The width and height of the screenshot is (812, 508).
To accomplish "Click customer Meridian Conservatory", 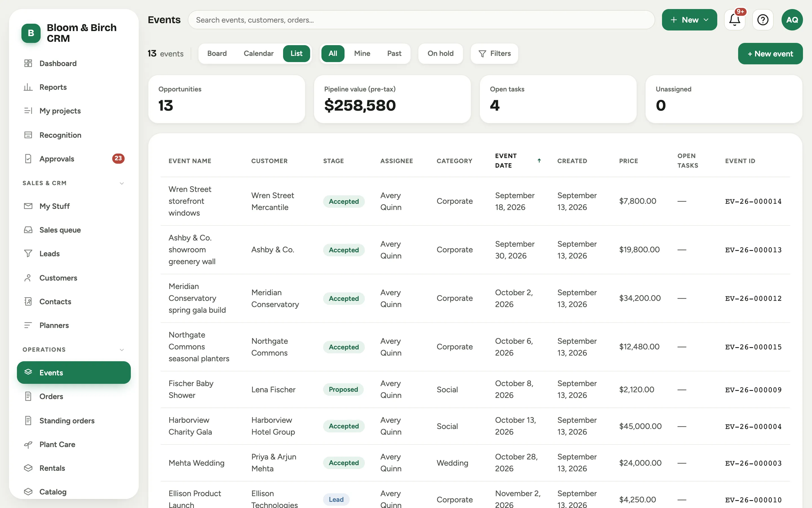I will click(x=275, y=298).
